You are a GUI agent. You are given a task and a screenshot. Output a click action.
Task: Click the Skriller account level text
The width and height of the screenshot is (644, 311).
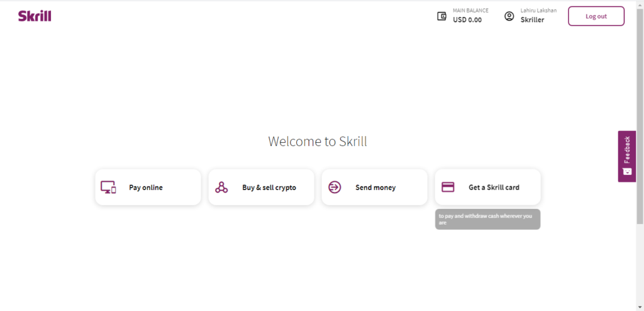532,20
